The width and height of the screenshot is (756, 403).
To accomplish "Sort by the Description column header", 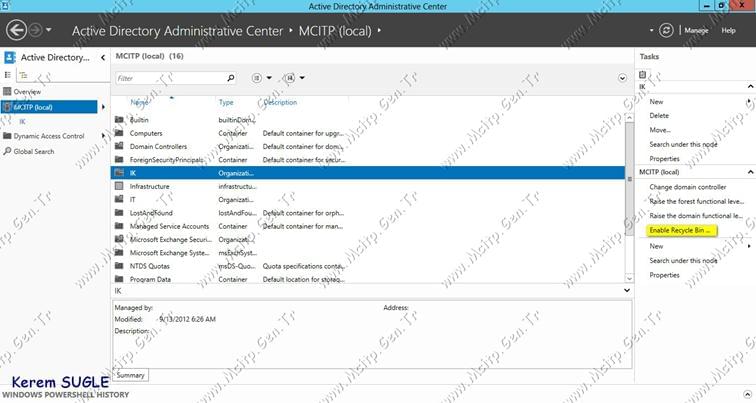I will click(280, 102).
